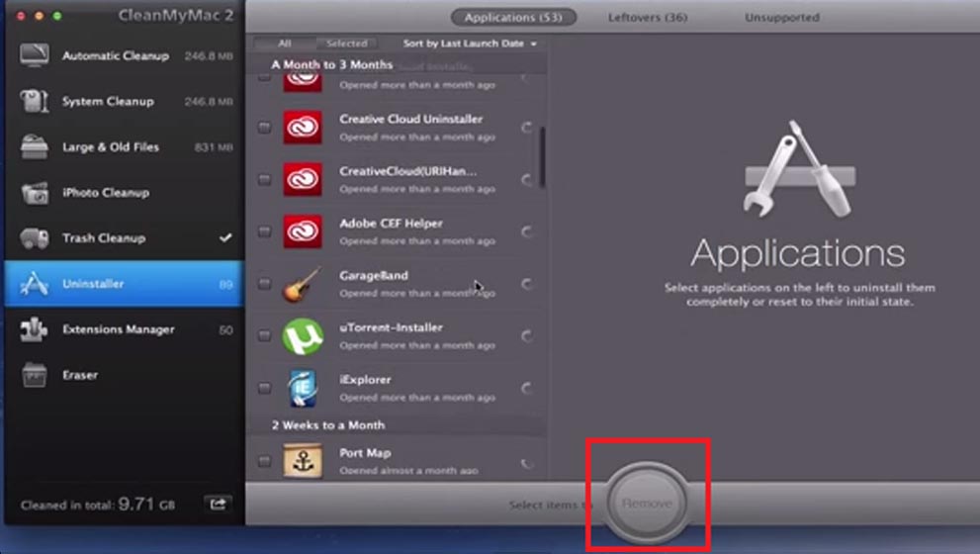Click the Uninstaller sidebar icon
Viewport: 980px width, 554px height.
(x=34, y=284)
